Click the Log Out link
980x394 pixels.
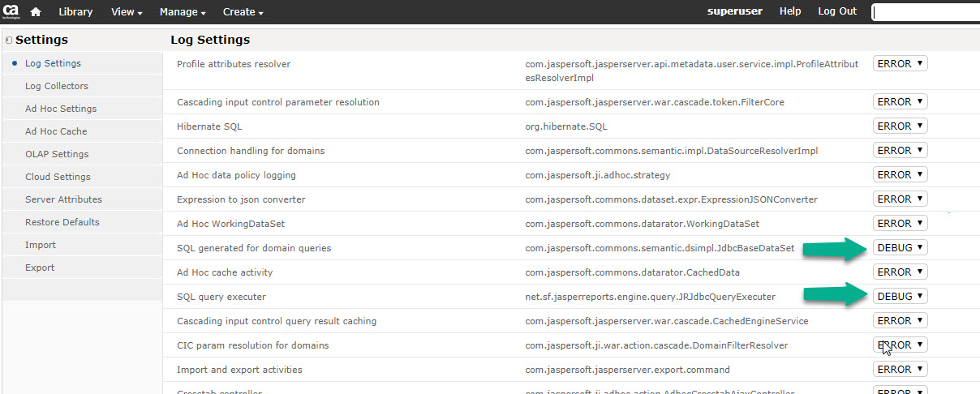point(836,11)
